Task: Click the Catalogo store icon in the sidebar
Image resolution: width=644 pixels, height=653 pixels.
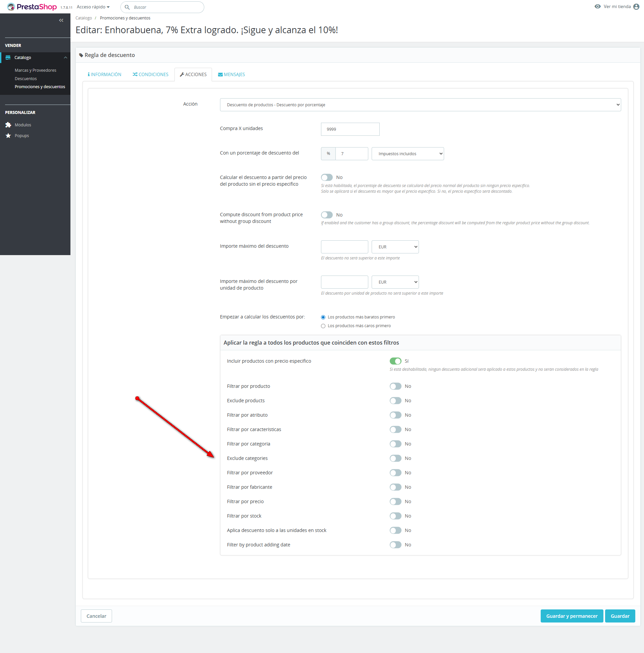Action: 8,57
